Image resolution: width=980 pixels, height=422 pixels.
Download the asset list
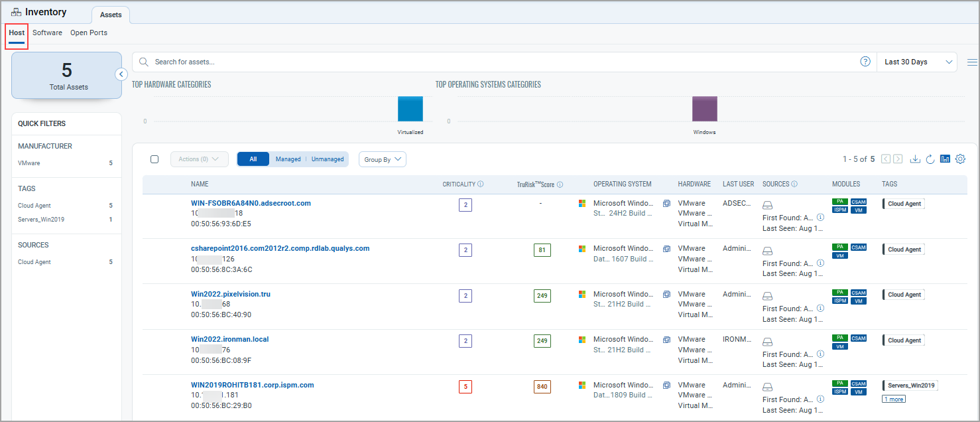[916, 159]
